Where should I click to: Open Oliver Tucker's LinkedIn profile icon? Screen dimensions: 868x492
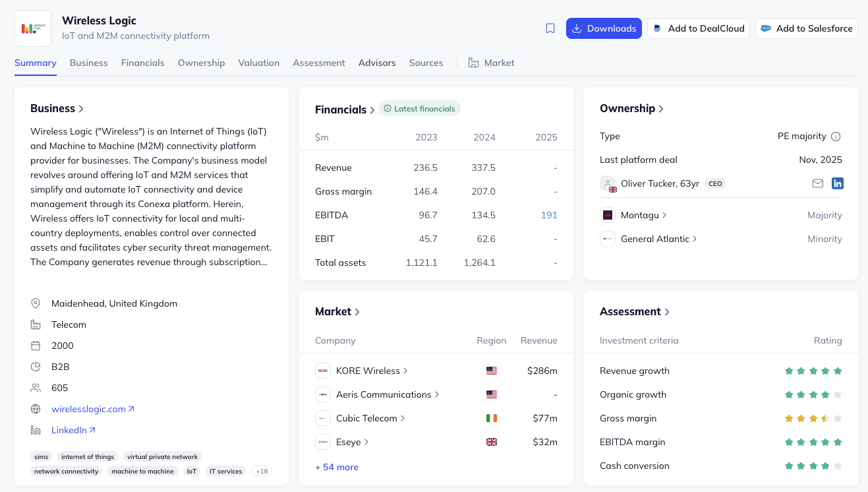pyautogui.click(x=838, y=183)
